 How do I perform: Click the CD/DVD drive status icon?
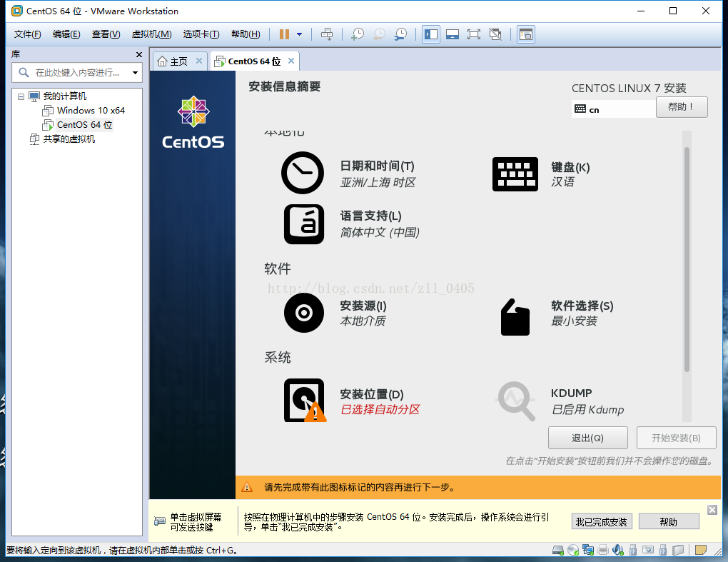point(573,551)
